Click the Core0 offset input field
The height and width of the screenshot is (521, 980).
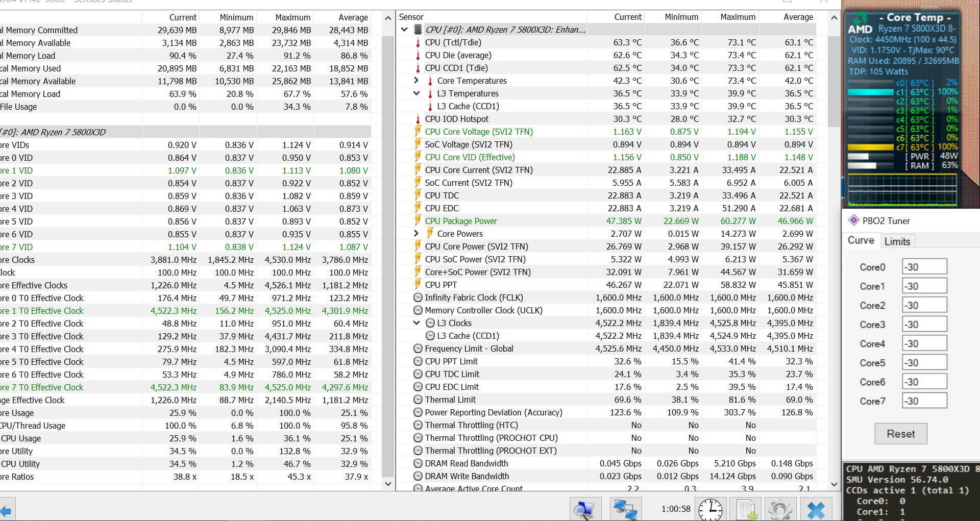tap(924, 267)
